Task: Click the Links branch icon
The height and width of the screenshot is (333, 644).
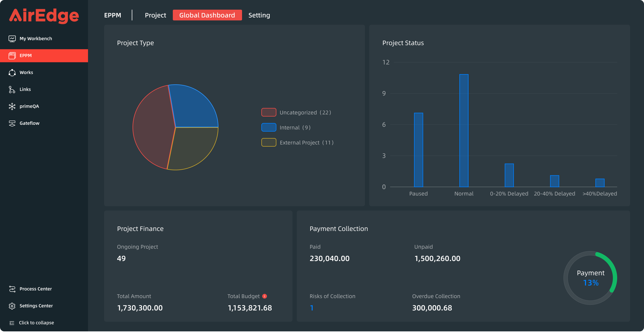Action: pos(12,89)
